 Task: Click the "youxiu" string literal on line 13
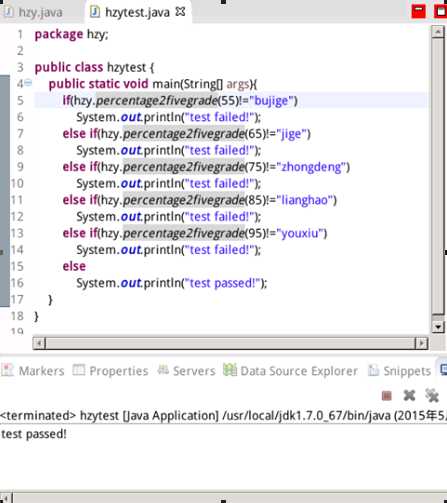coord(300,233)
